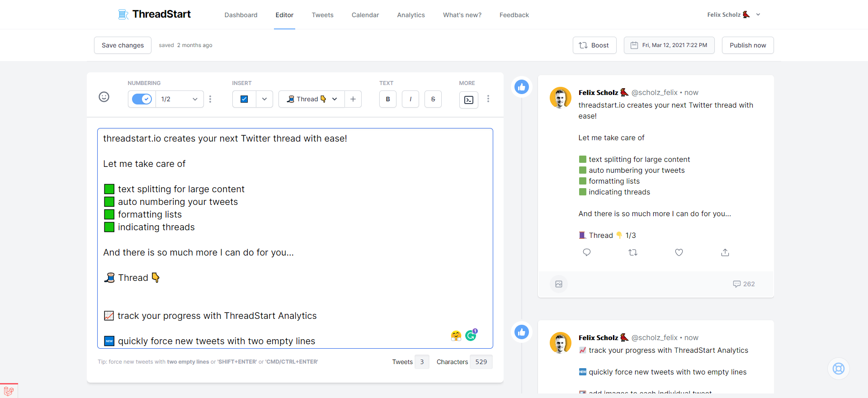The height and width of the screenshot is (398, 868).
Task: Click the Publish now button
Action: (x=748, y=45)
